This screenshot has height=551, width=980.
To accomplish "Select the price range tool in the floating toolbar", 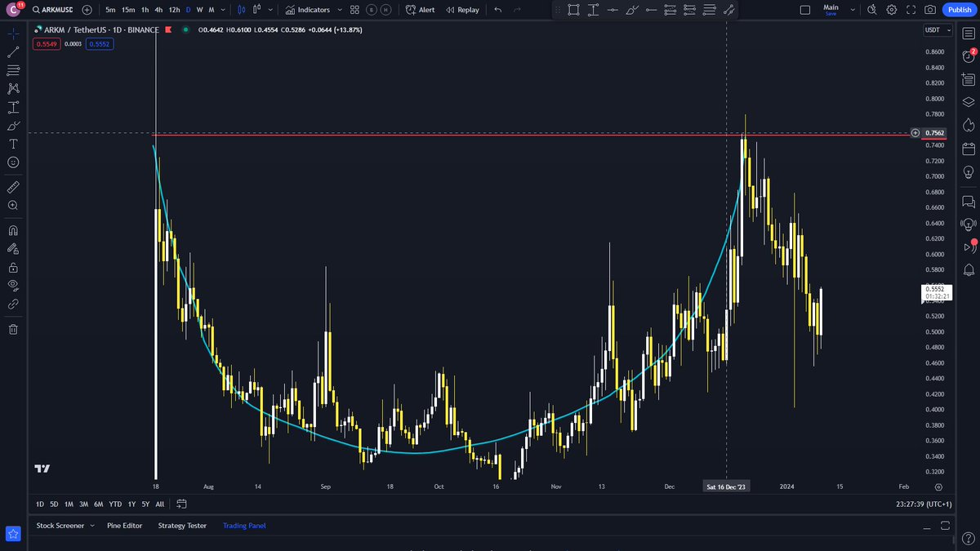I will [x=592, y=10].
